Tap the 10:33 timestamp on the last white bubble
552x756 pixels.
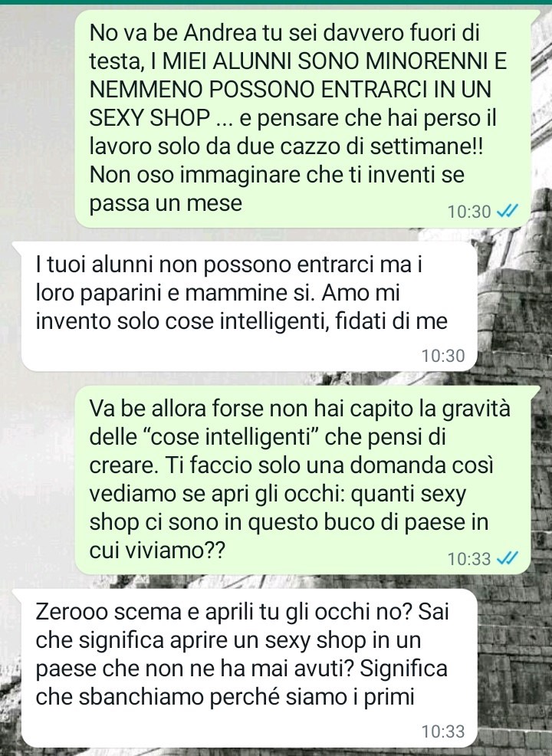point(443,731)
